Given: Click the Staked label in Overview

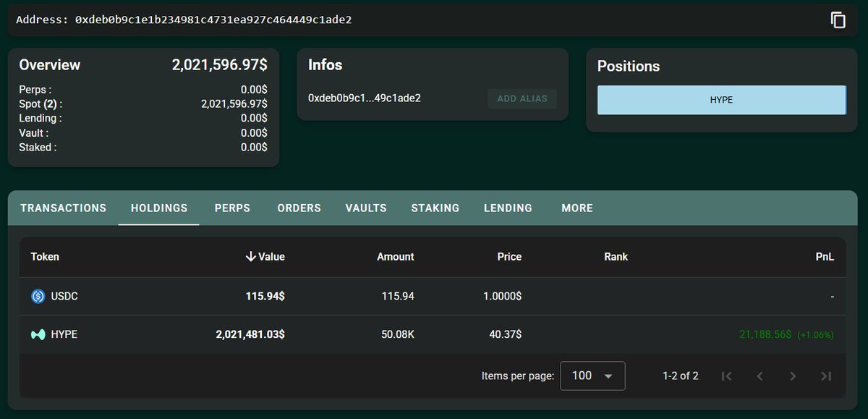Looking at the screenshot, I should coord(38,147).
